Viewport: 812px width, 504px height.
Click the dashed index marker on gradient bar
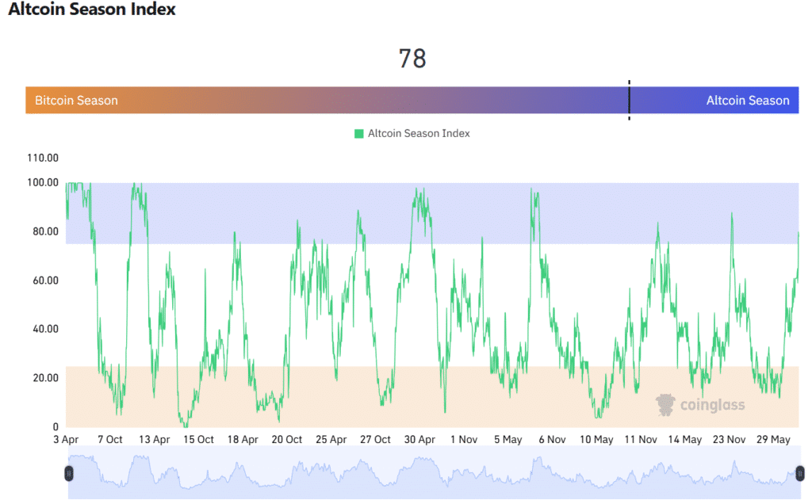[x=629, y=100]
